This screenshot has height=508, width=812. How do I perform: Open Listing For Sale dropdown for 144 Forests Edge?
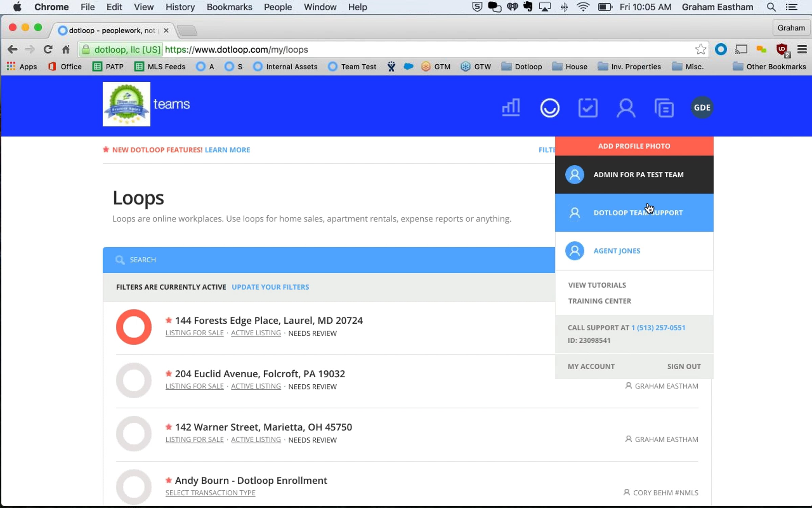click(195, 333)
